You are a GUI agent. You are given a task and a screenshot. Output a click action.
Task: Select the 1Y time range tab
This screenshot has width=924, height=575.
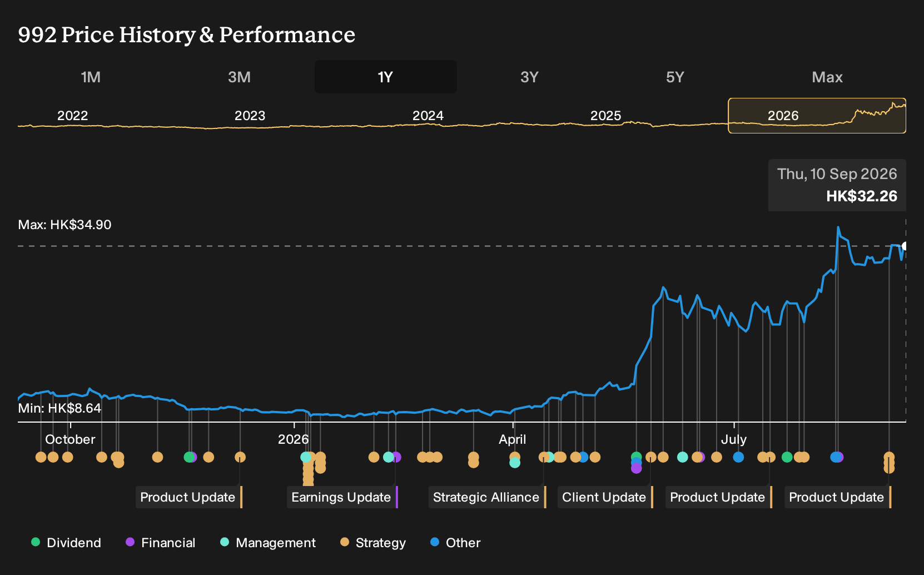pos(385,77)
